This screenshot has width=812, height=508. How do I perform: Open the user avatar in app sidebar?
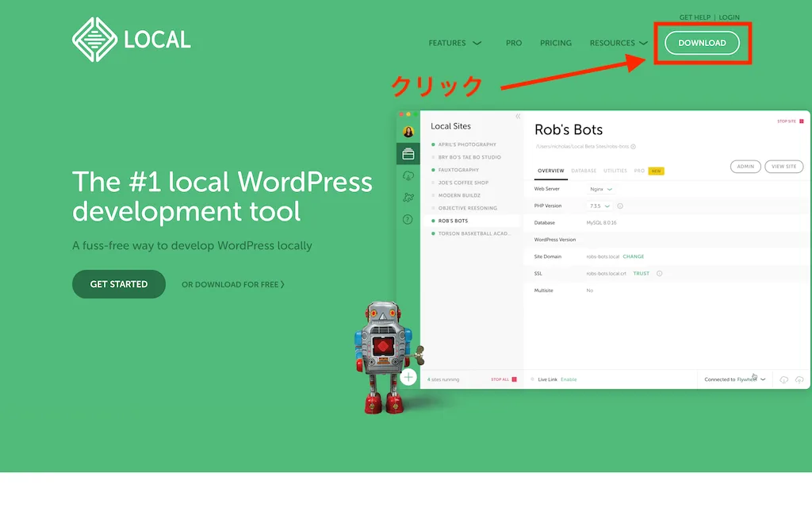[408, 132]
